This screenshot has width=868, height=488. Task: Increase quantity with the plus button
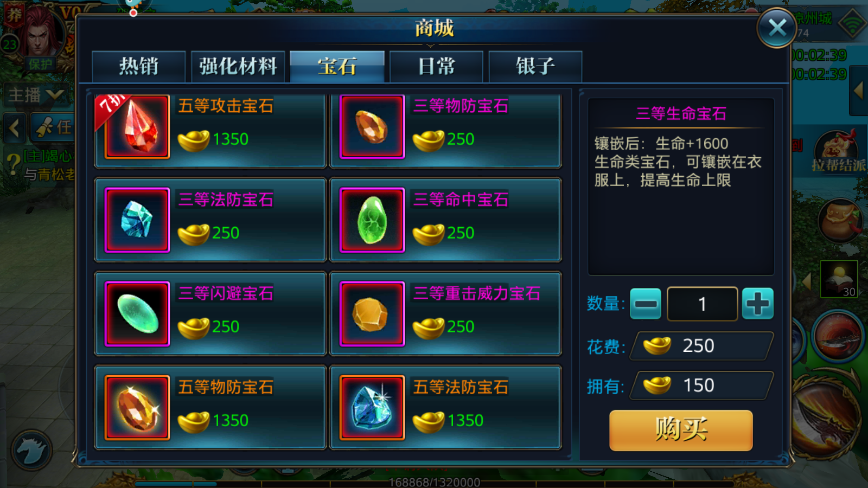coord(757,304)
